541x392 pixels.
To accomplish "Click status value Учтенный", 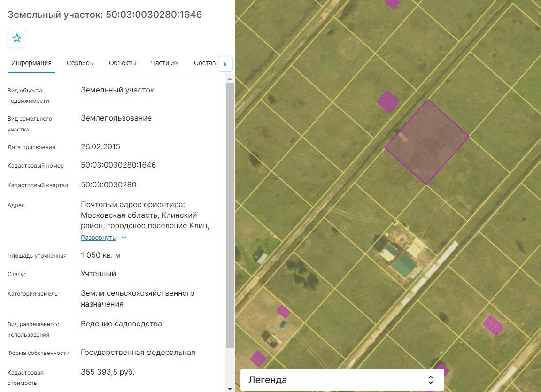I will [x=98, y=273].
